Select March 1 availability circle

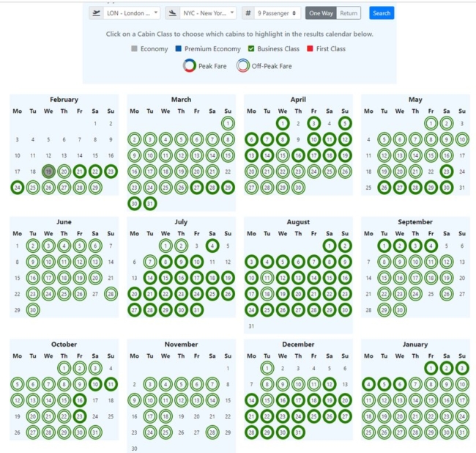[x=228, y=123]
